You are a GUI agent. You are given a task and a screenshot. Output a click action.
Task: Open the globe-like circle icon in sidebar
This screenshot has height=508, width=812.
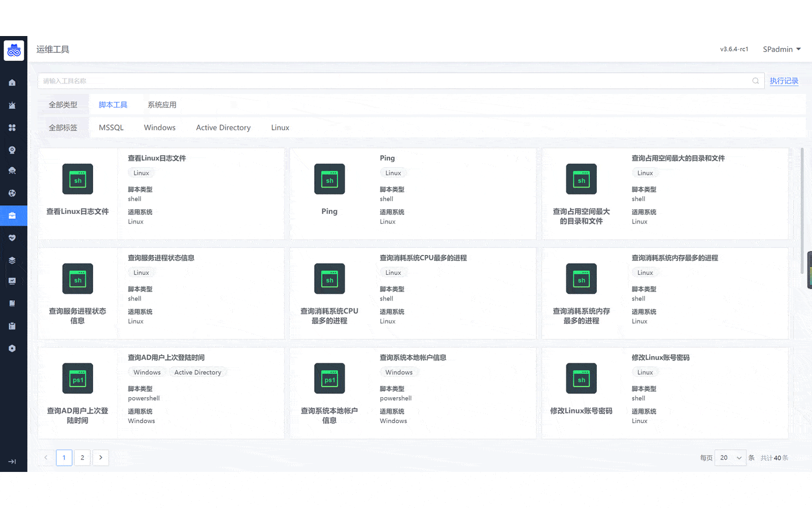point(12,193)
